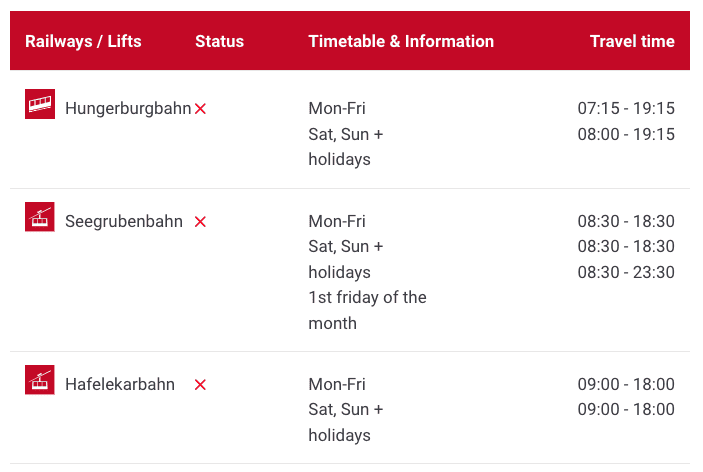
Task: Click the Timetable & Information column header
Action: tap(401, 41)
